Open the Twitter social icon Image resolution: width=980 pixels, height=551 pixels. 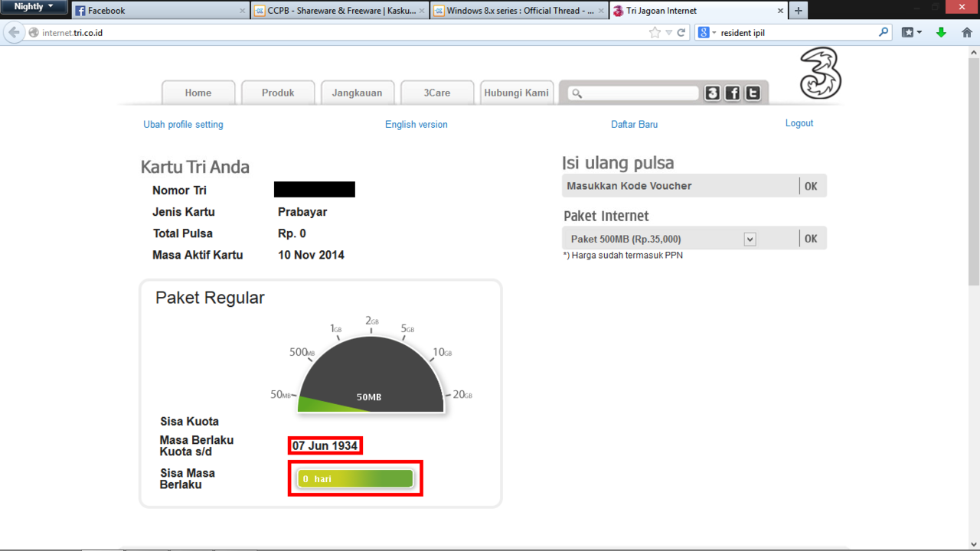tap(753, 93)
